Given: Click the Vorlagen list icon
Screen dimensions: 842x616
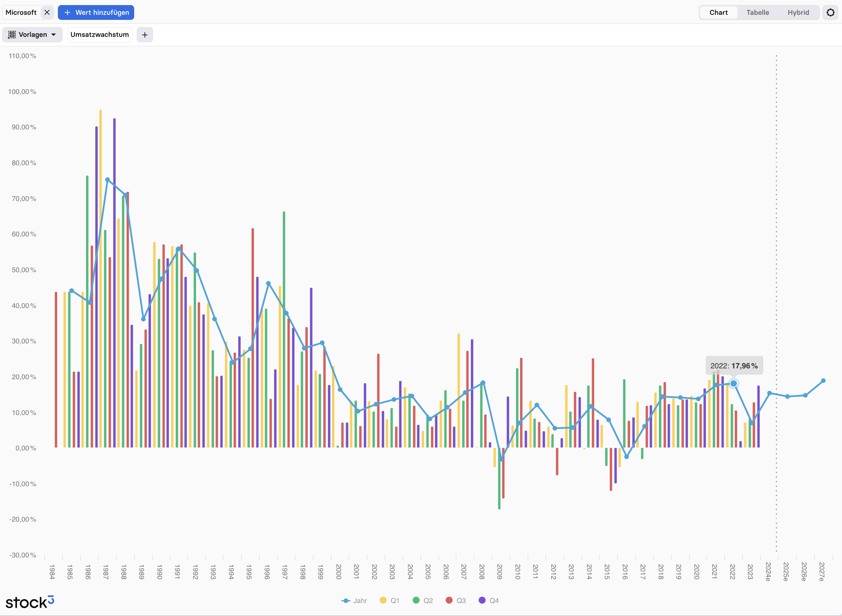Looking at the screenshot, I should [x=12, y=35].
